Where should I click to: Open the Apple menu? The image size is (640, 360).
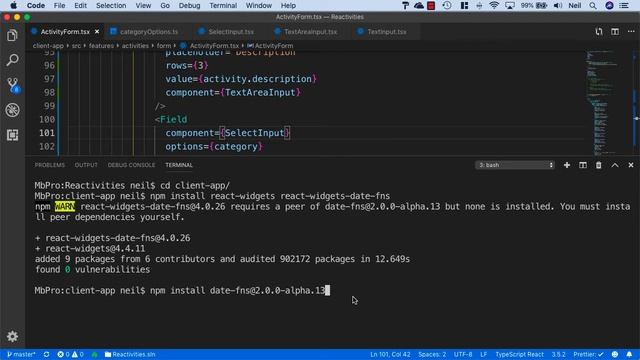pos(13,5)
